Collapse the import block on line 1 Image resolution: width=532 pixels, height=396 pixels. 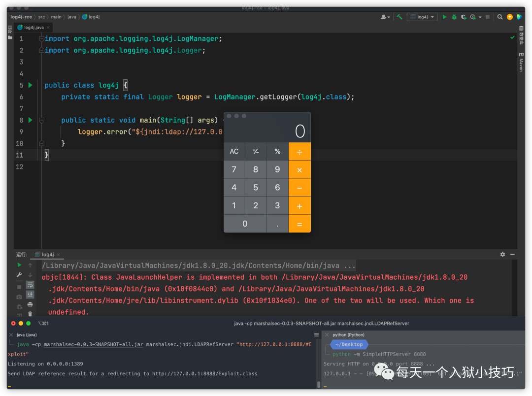(x=41, y=39)
